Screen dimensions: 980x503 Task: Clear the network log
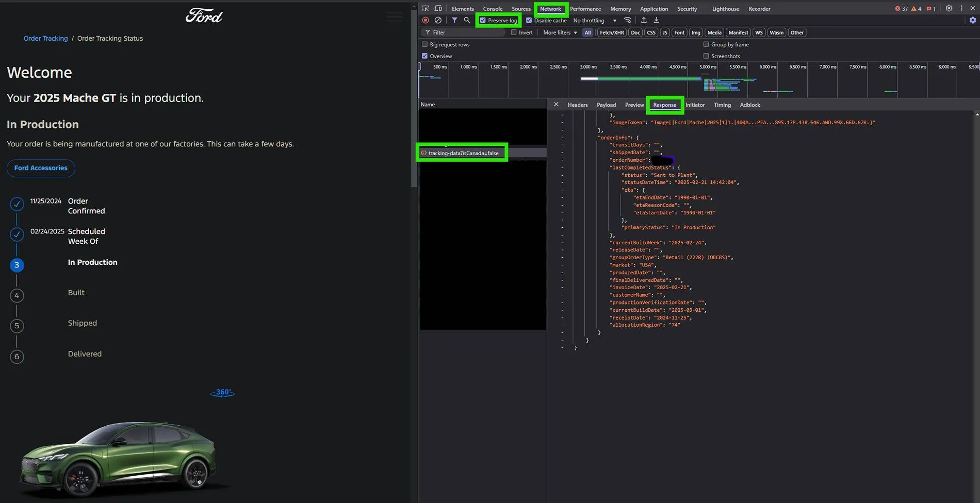tap(438, 20)
